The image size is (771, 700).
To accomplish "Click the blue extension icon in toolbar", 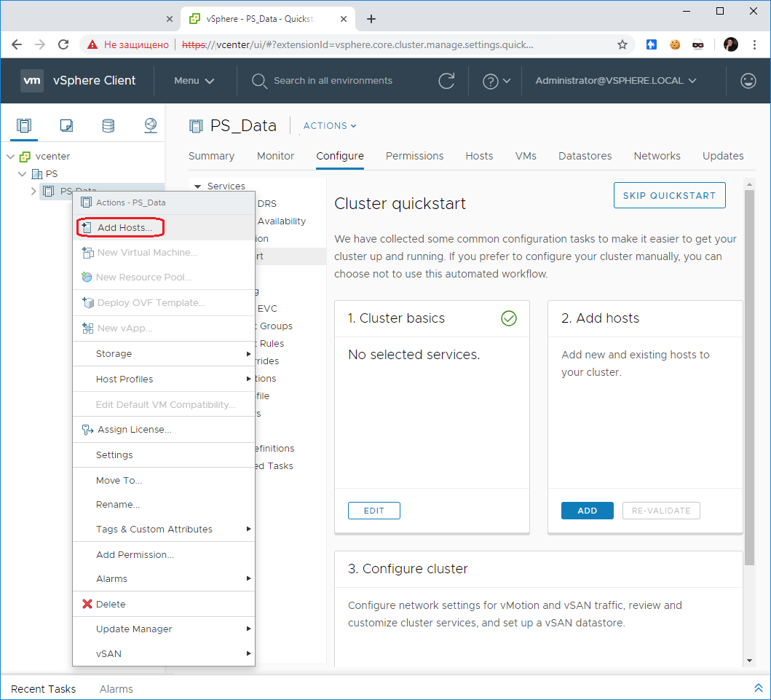I will [651, 44].
